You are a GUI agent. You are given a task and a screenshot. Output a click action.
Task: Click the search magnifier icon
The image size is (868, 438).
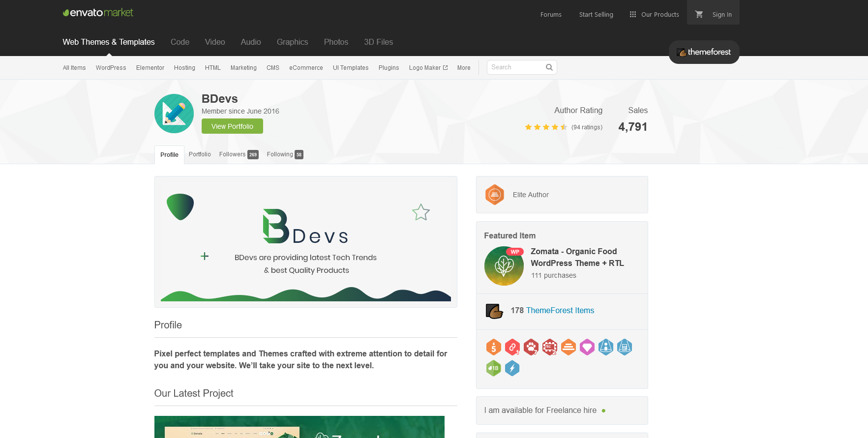(549, 67)
